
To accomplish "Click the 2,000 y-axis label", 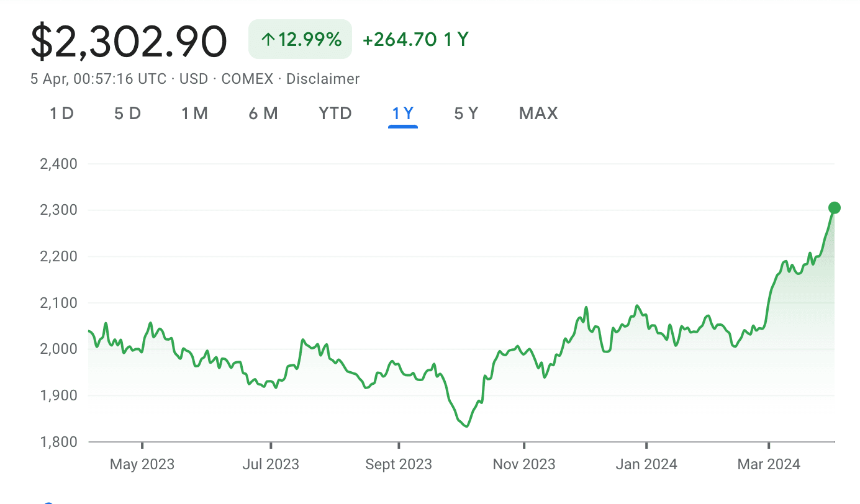I will click(x=58, y=349).
